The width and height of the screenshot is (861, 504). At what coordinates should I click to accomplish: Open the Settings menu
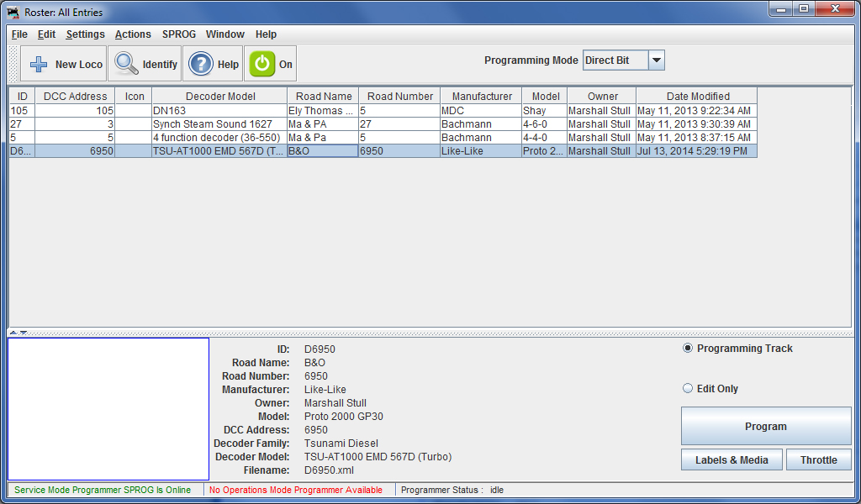(85, 34)
